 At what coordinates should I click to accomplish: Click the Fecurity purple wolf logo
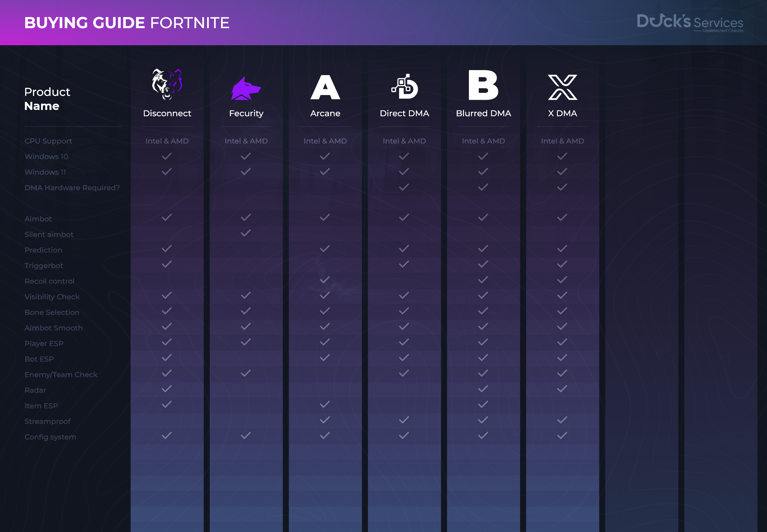[x=246, y=89]
